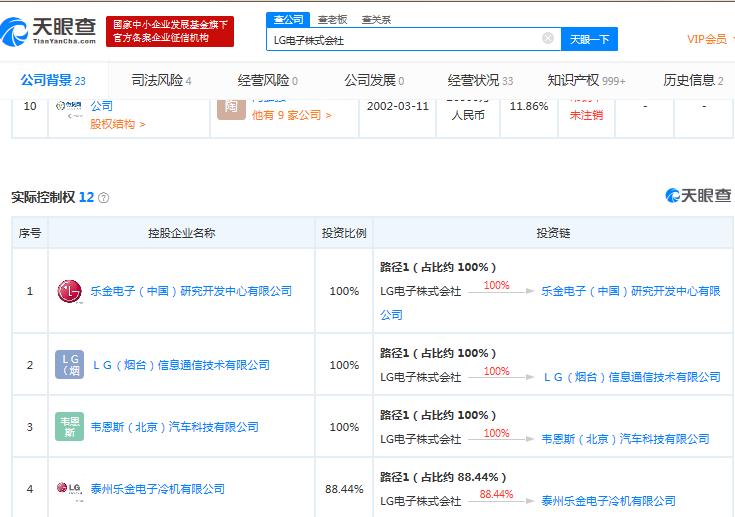Screen dimensions: 735x517
Task: Open the VIP会员 menu
Action: coord(707,39)
